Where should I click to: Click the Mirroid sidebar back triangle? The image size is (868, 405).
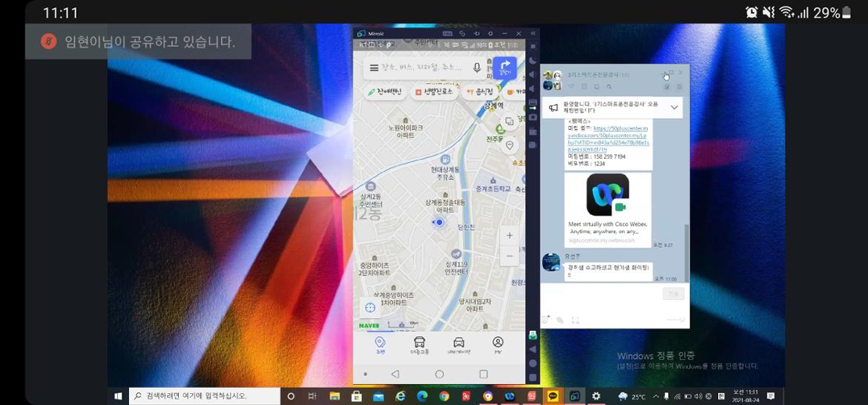[533, 349]
